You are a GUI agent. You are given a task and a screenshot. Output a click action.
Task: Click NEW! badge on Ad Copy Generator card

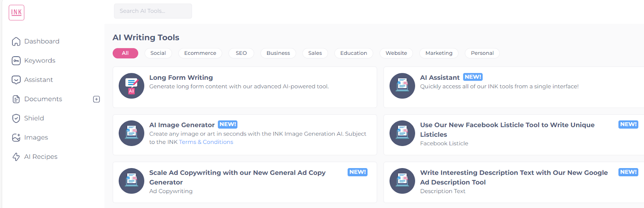357,172
